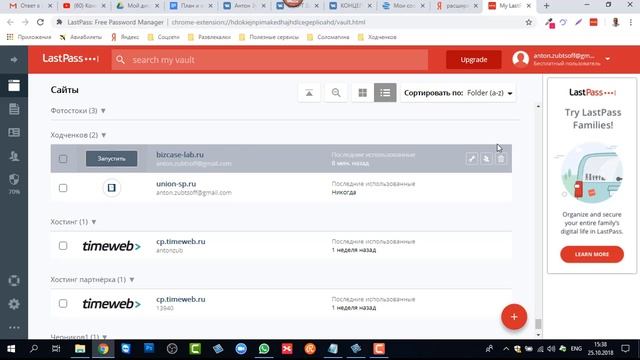640x360 pixels.
Task: Open the Авиабилеты bookmark
Action: [x=80, y=37]
